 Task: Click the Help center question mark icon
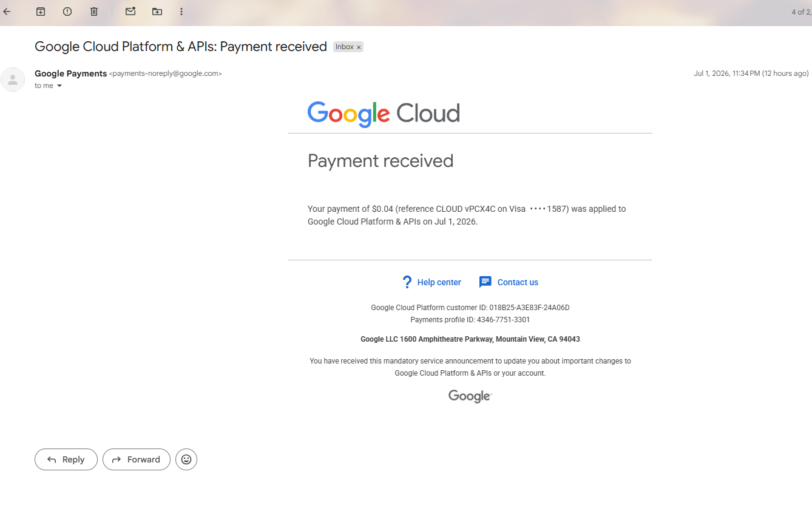coord(407,282)
